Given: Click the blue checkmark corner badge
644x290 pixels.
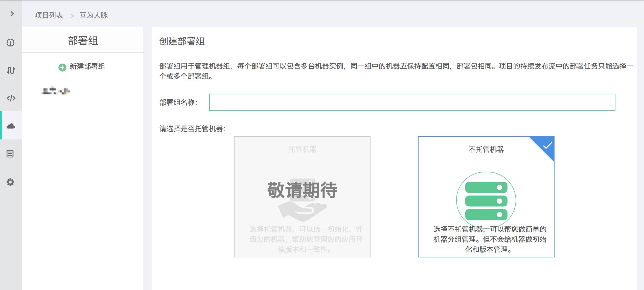Looking at the screenshot, I should pos(547,146).
